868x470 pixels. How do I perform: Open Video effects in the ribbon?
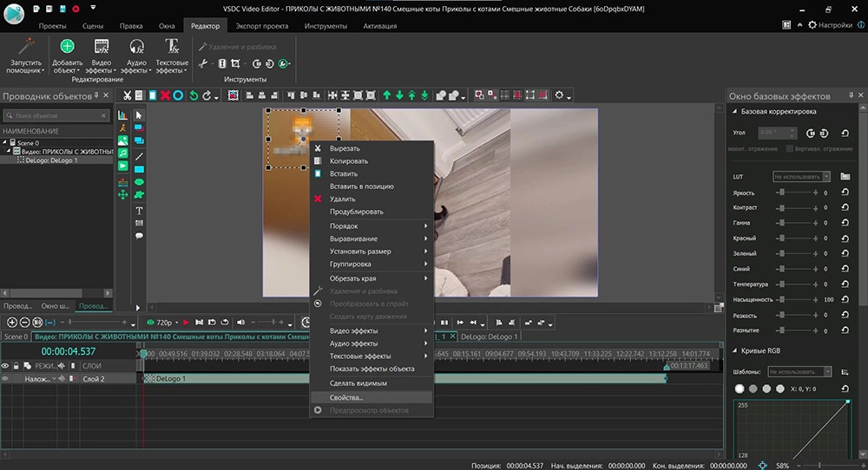[102, 47]
